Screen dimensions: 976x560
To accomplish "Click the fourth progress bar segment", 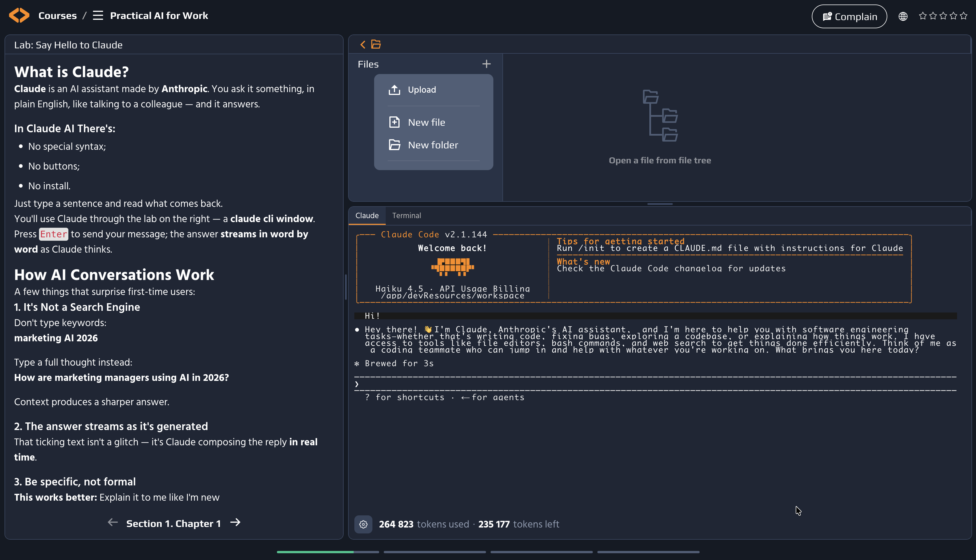I will point(648,552).
